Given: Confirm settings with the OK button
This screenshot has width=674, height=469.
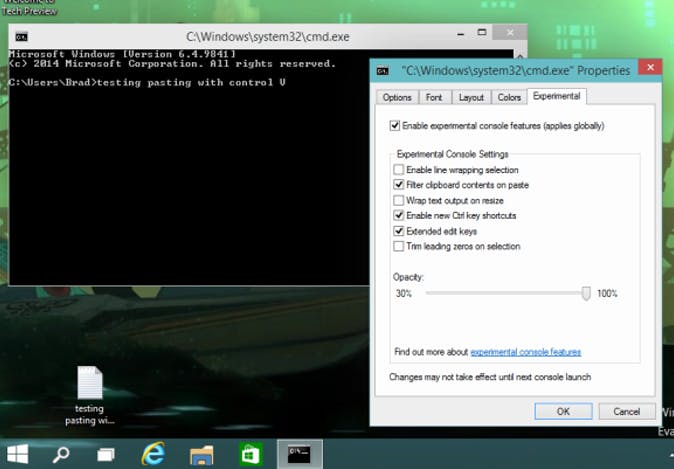Looking at the screenshot, I should (x=564, y=411).
